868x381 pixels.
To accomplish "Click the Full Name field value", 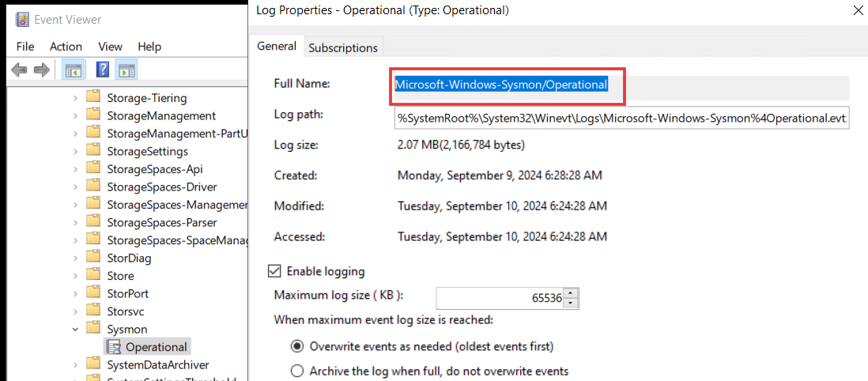I will pos(501,85).
